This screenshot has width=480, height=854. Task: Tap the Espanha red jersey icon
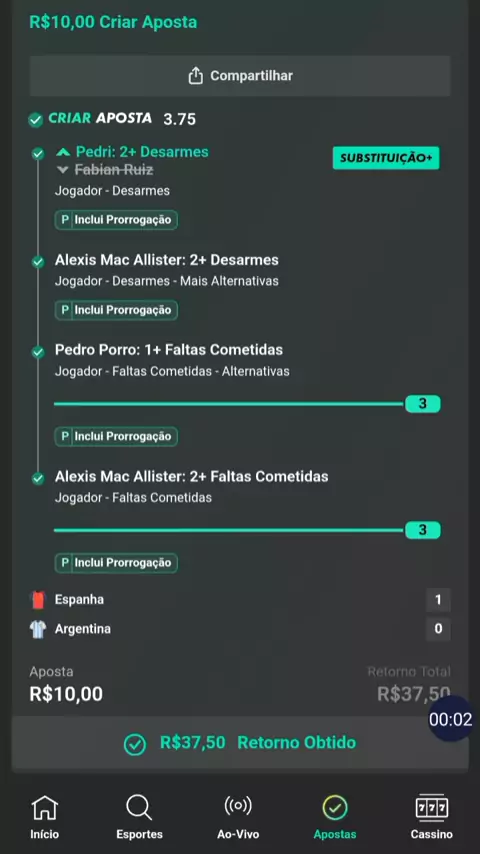(x=38, y=600)
